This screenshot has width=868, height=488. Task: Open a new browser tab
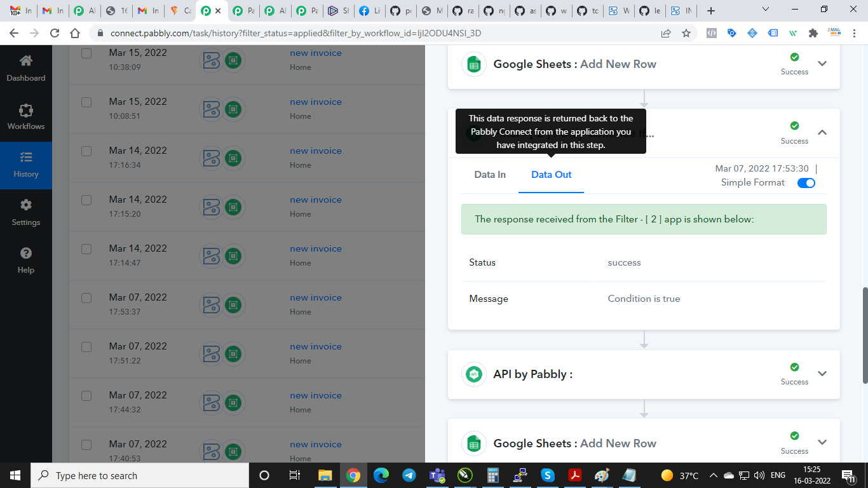coord(711,11)
